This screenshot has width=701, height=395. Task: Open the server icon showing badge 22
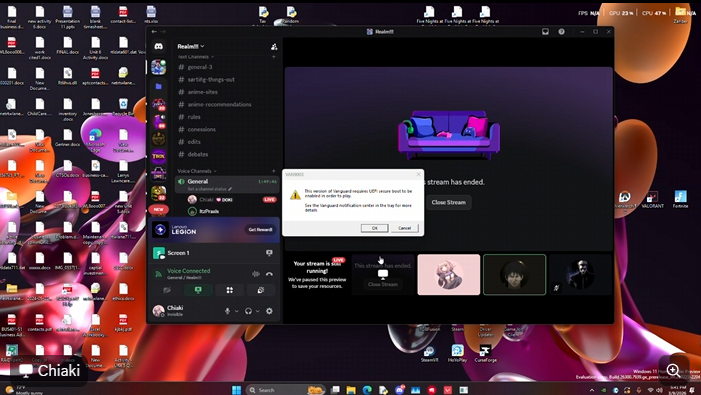point(158,193)
